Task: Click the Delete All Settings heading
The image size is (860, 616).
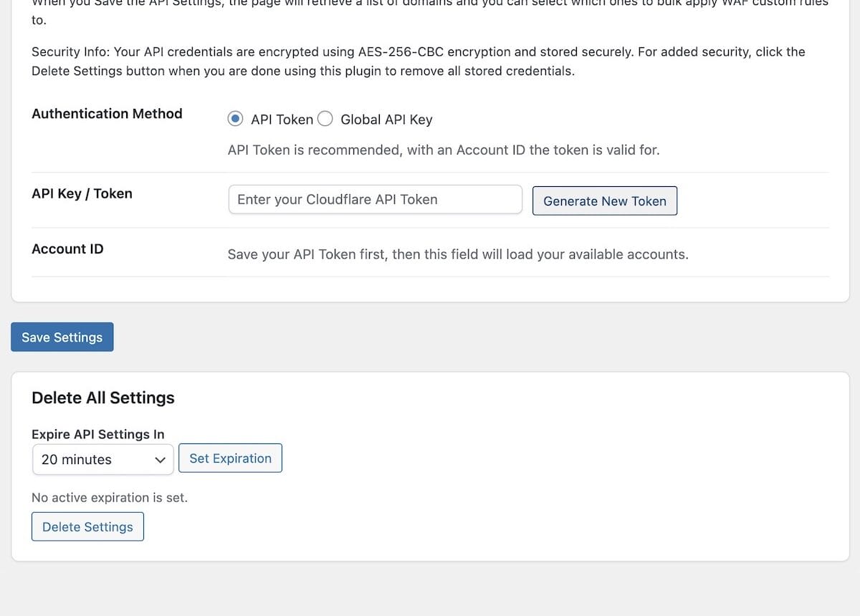Action: pyautogui.click(x=102, y=398)
